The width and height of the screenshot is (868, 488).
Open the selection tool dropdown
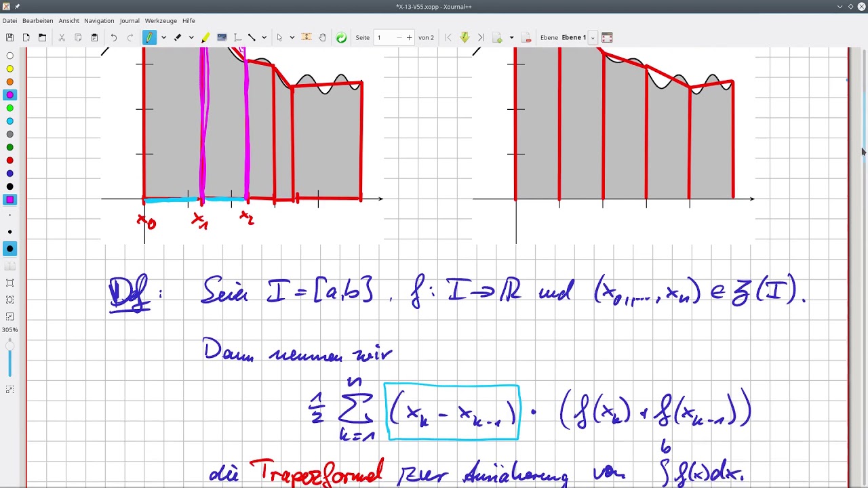292,38
